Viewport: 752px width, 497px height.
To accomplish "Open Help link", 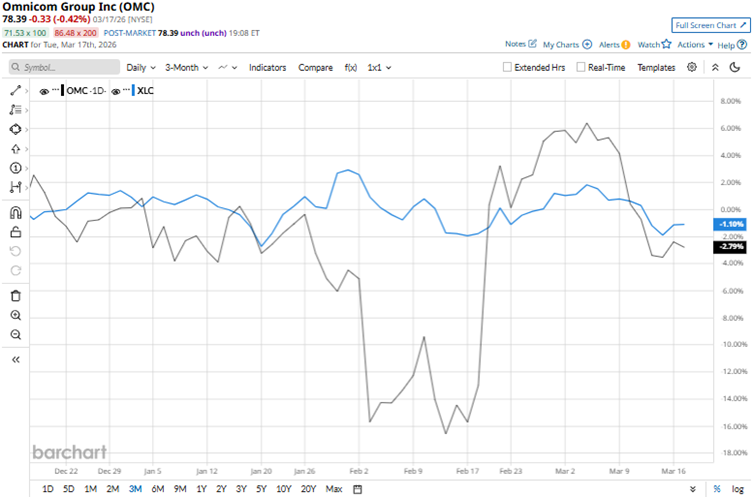I will (x=732, y=45).
